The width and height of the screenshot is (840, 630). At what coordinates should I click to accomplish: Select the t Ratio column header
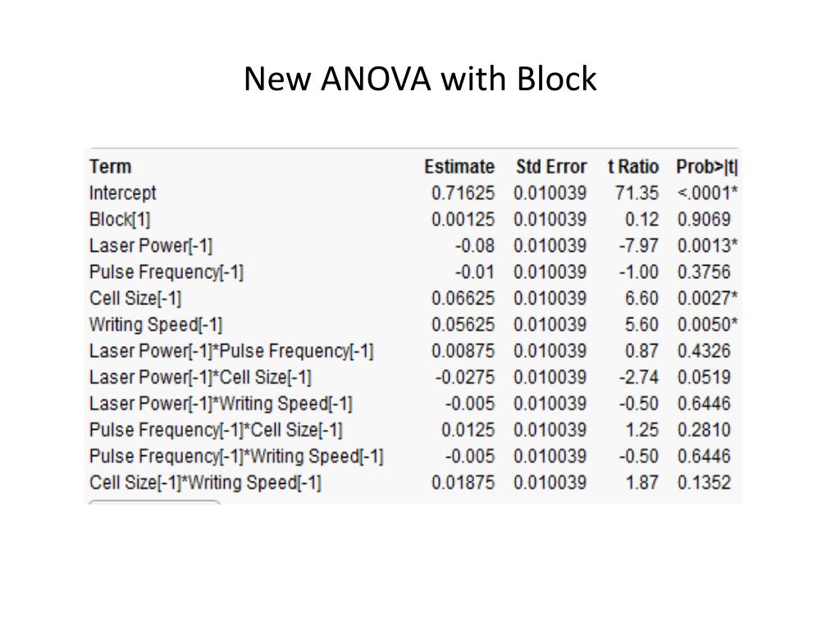pos(632,167)
